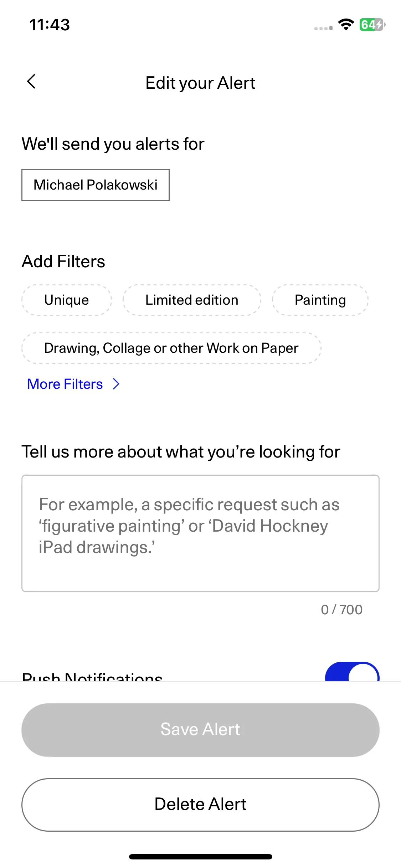Select the Painting filter pill
This screenshot has width=401, height=868.
320,300
